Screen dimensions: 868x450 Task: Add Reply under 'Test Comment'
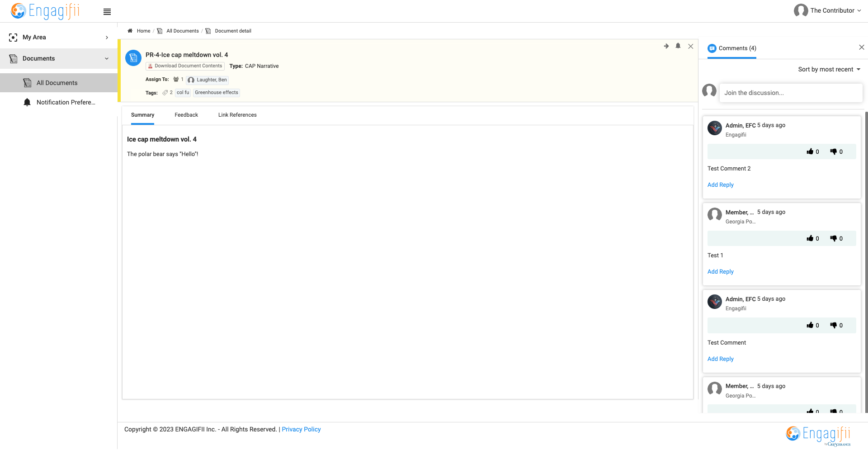pos(721,359)
